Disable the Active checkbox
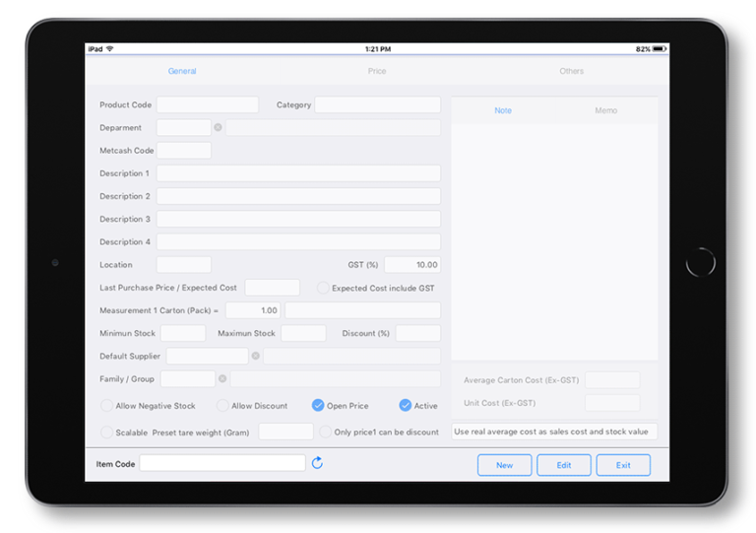 coord(405,405)
